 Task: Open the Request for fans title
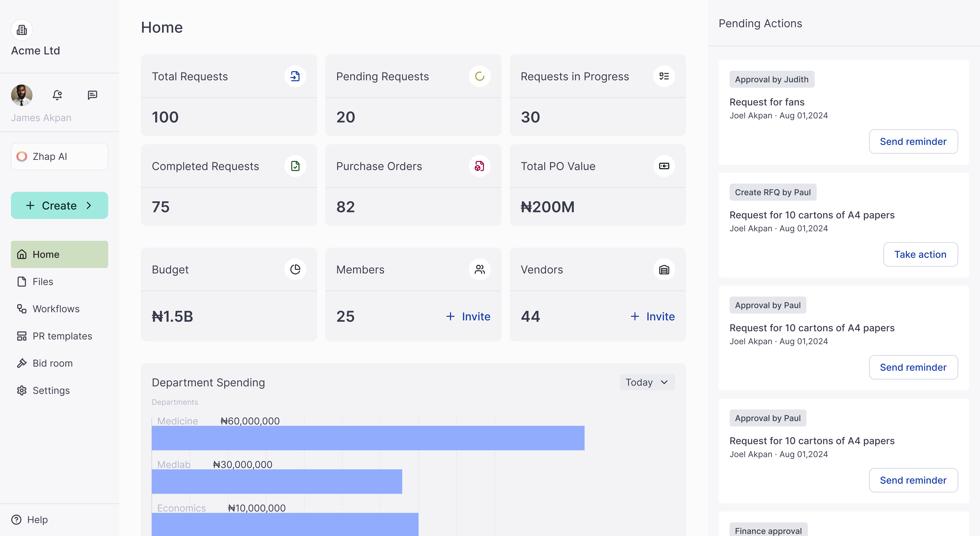[767, 102]
